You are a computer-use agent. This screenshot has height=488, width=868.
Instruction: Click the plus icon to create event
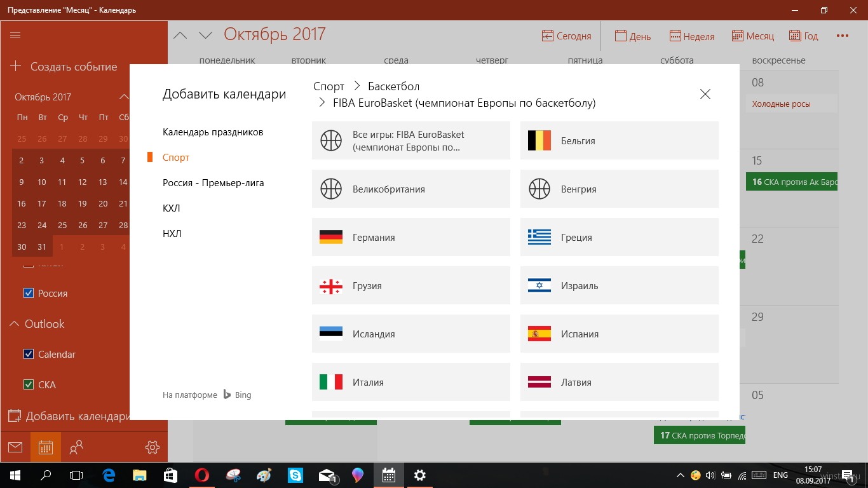16,66
